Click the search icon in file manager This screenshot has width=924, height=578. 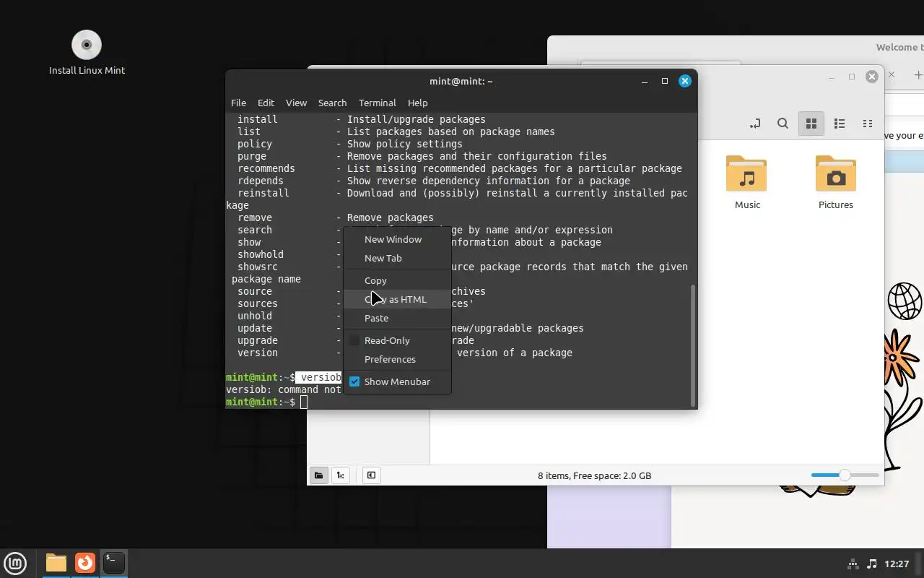coord(783,124)
